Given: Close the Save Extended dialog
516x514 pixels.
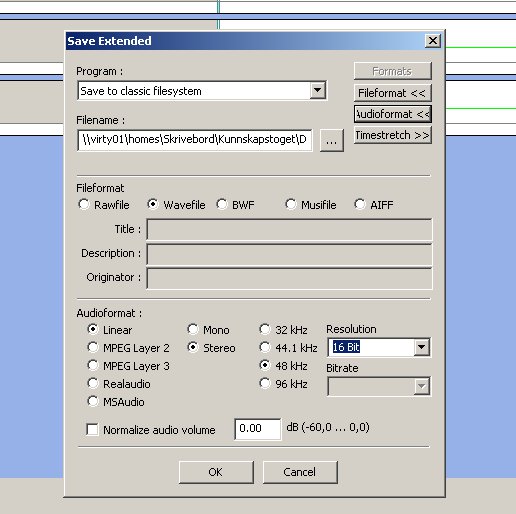Looking at the screenshot, I should pos(433,41).
